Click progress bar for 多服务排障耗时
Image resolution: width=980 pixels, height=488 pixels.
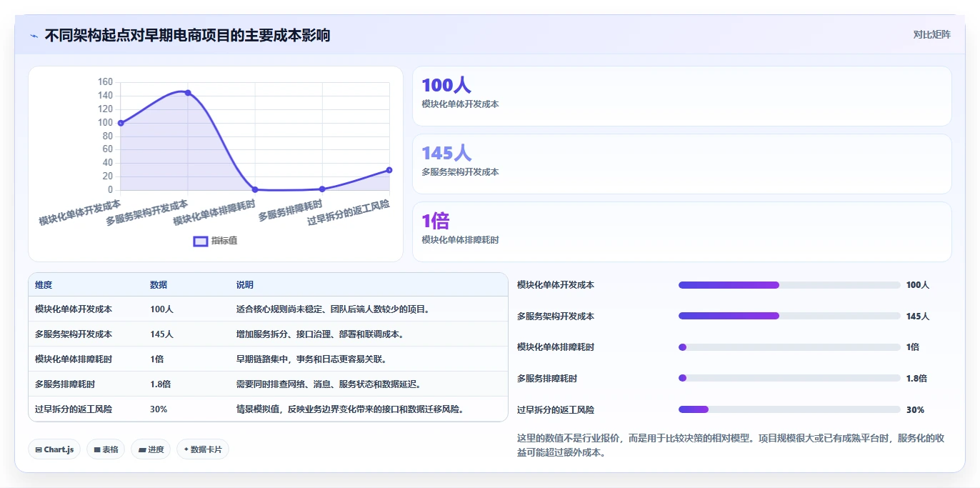tap(789, 378)
